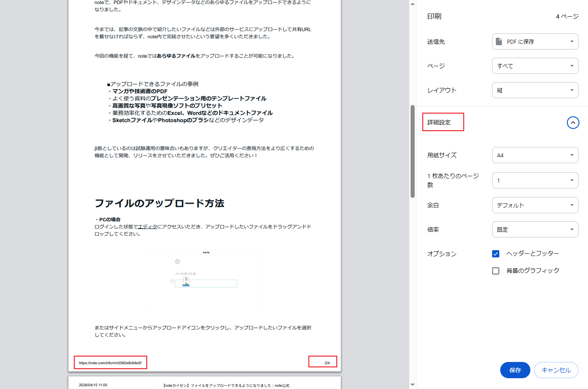Click the blue 保存 button
The image size is (588, 389).
tap(515, 370)
